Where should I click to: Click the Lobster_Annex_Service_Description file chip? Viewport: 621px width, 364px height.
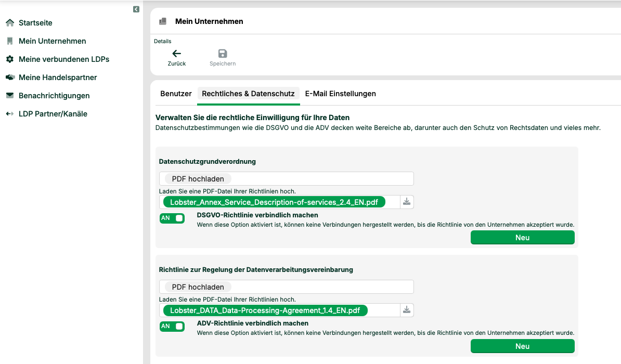pos(274,202)
